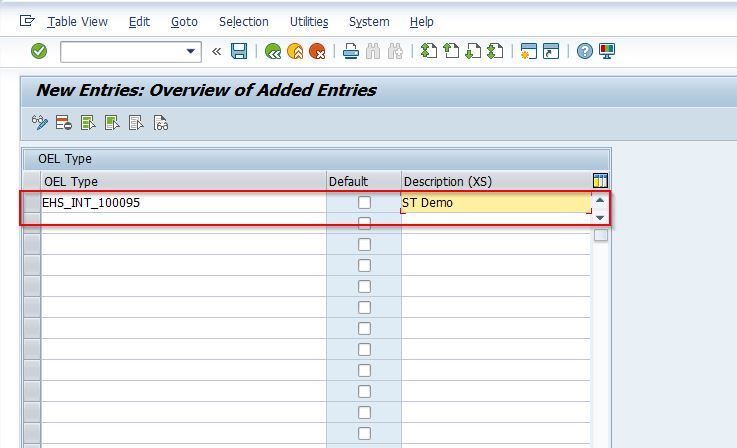This screenshot has width=737, height=448.
Task: Open the Selection menu
Action: (x=243, y=22)
